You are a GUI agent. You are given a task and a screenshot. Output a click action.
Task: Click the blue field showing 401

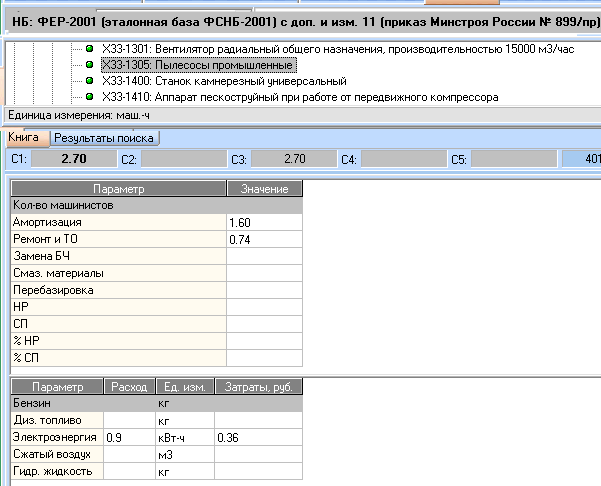pyautogui.click(x=581, y=159)
